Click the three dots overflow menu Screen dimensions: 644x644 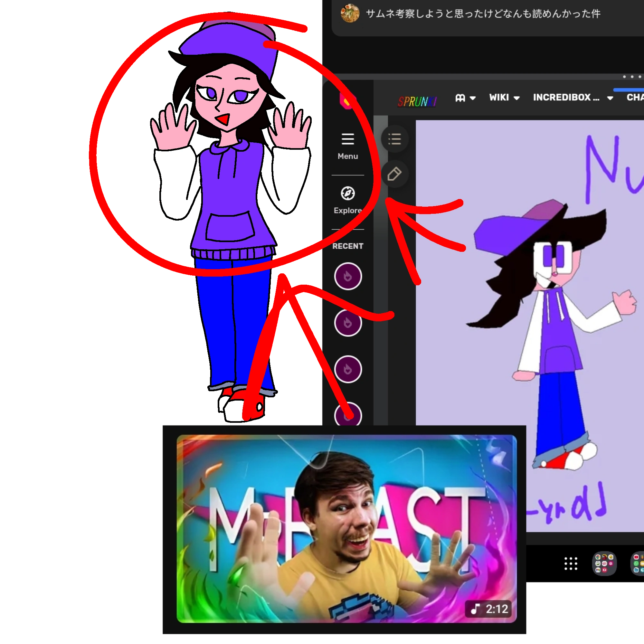(632, 77)
